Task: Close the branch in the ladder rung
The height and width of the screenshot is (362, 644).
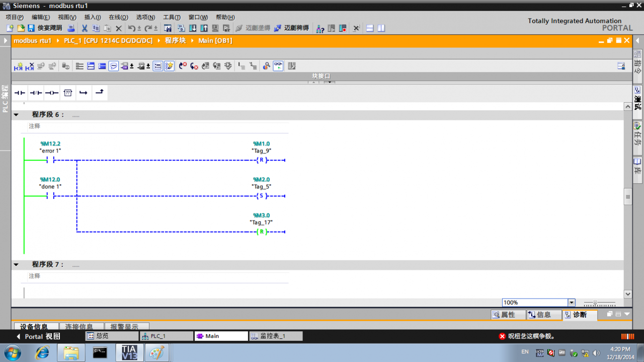Action: pos(100,93)
